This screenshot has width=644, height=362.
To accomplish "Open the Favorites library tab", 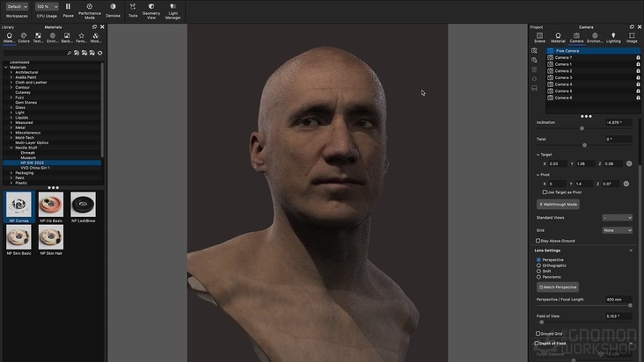I will 81,38.
